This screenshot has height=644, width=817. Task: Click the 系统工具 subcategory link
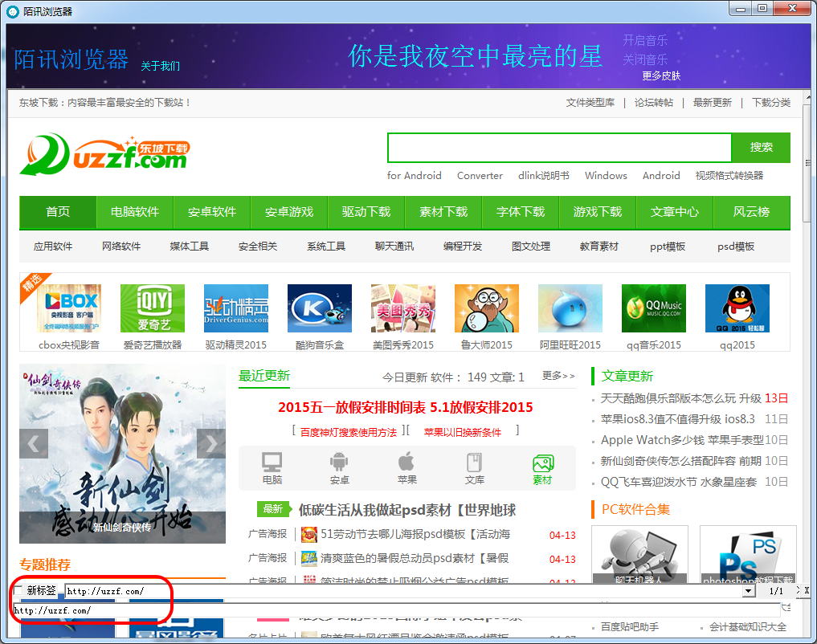pyautogui.click(x=326, y=247)
